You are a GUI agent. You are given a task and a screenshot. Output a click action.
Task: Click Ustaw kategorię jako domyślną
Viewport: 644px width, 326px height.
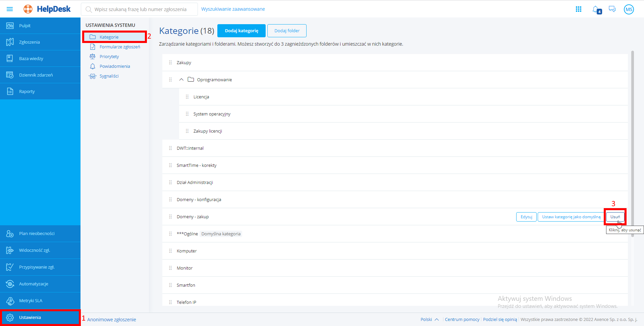(x=571, y=217)
